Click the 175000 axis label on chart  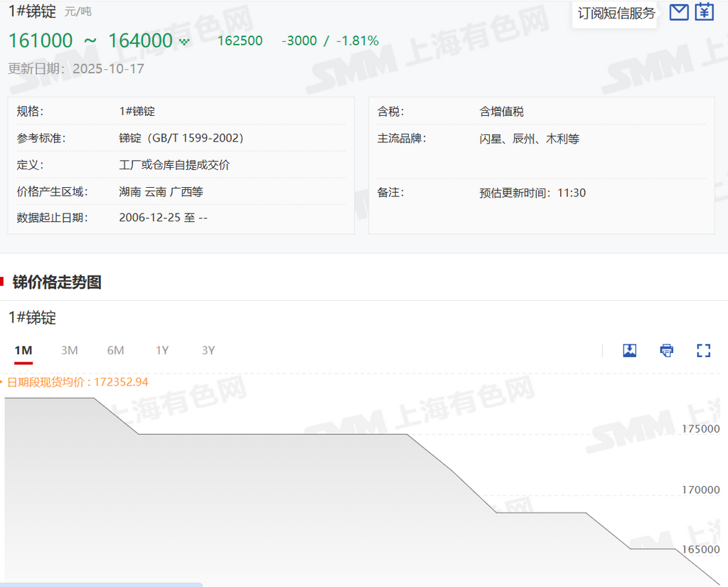coord(700,429)
